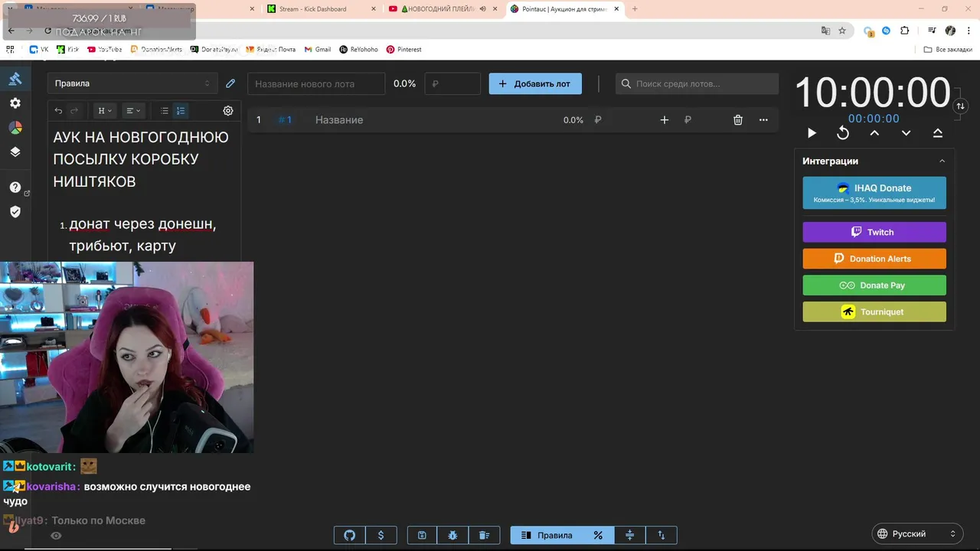Open the colored wheel page in sidebar
The width and height of the screenshot is (980, 551).
[15, 128]
